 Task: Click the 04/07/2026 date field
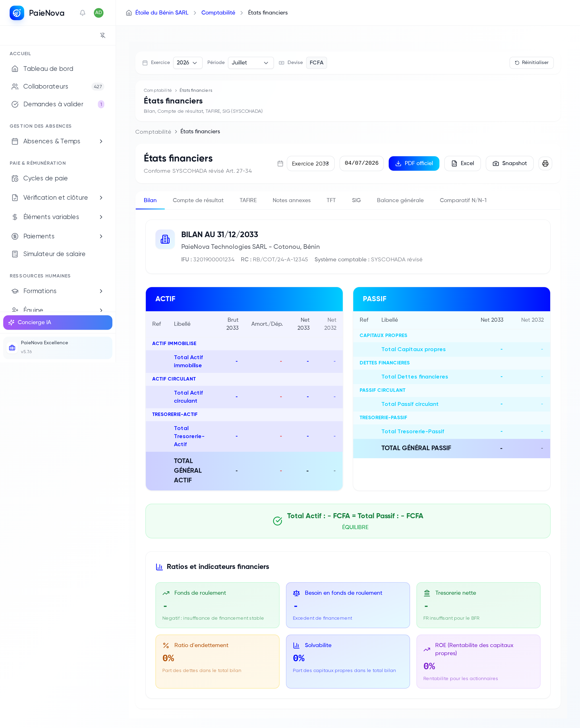click(361, 163)
